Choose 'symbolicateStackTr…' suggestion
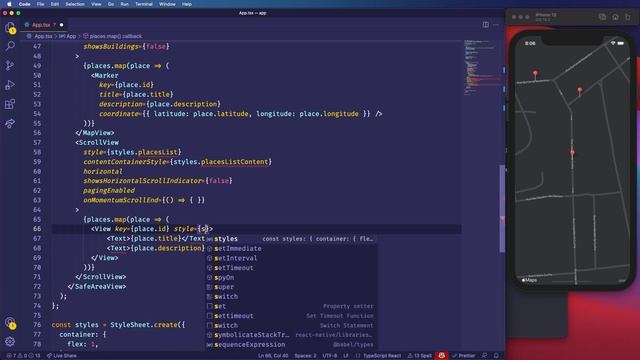640x360 pixels. (291, 335)
